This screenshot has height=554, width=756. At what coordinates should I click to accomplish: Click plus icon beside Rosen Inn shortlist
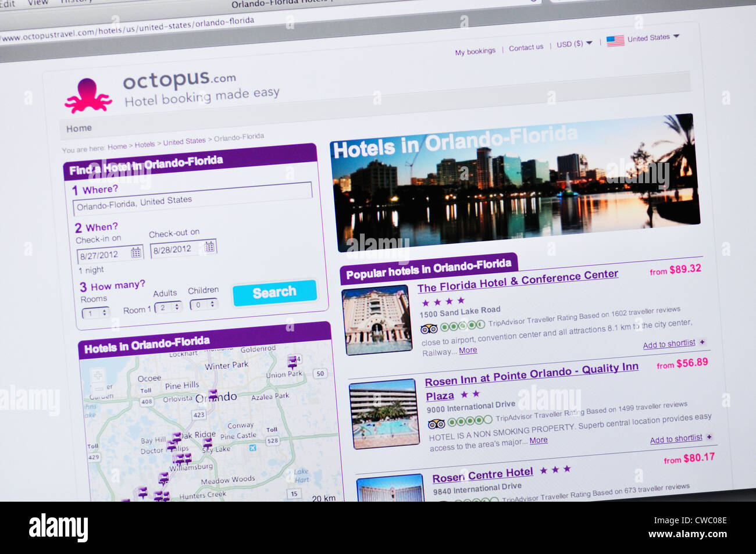click(x=709, y=437)
